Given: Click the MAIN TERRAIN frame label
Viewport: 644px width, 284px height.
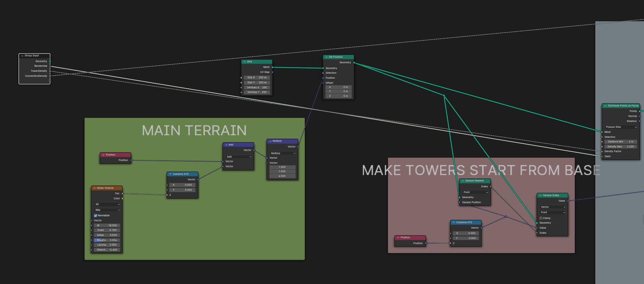Looking at the screenshot, I should 194,131.
